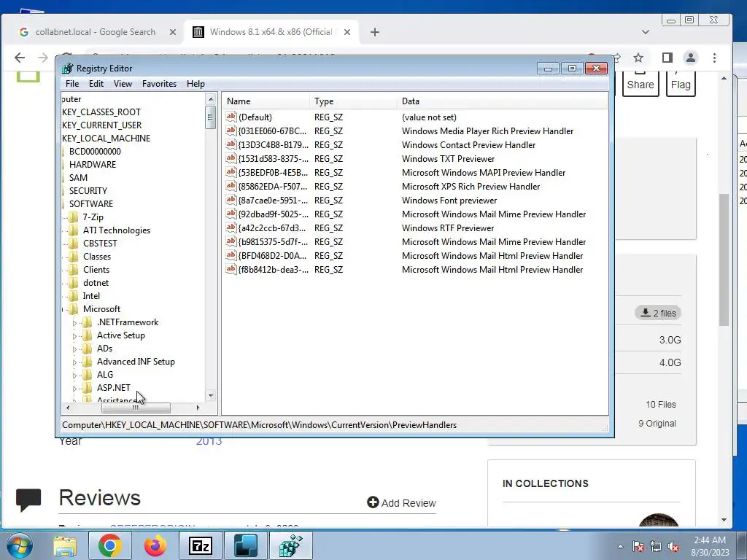This screenshot has width=747, height=560.
Task: Sort values by the Type column header
Action: pos(352,101)
